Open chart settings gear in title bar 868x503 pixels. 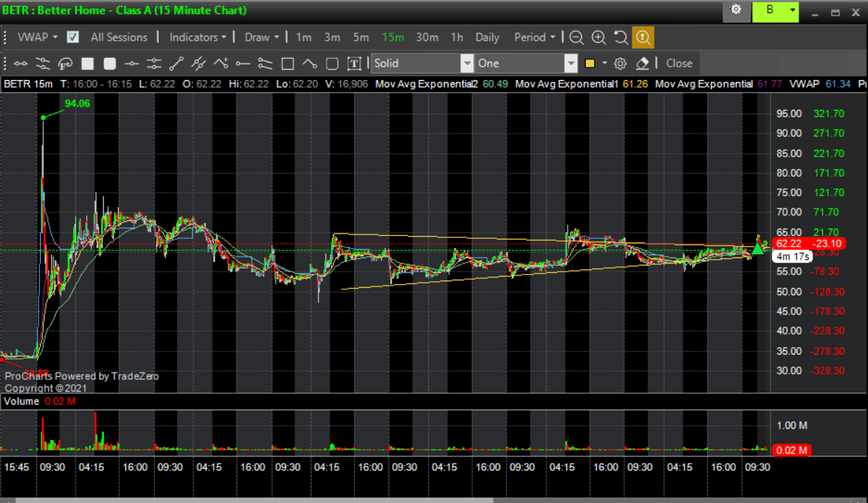[x=736, y=10]
